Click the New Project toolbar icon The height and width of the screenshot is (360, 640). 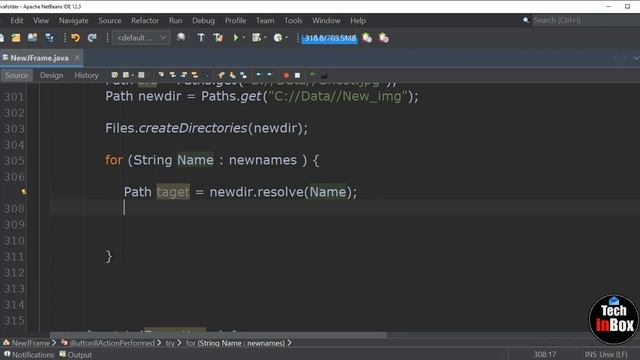tap(16, 38)
